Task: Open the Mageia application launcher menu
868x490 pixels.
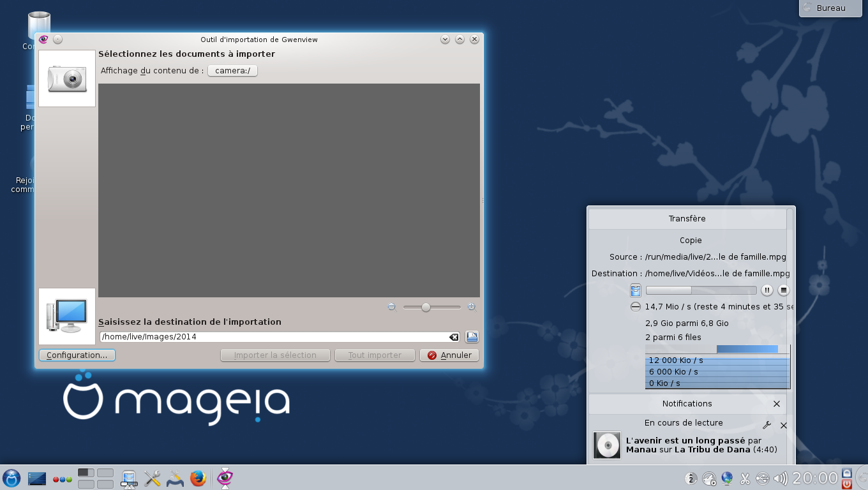Action: [x=11, y=478]
